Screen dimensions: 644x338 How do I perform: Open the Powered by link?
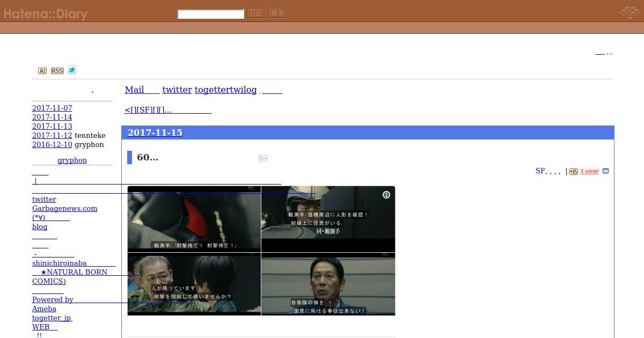click(53, 300)
